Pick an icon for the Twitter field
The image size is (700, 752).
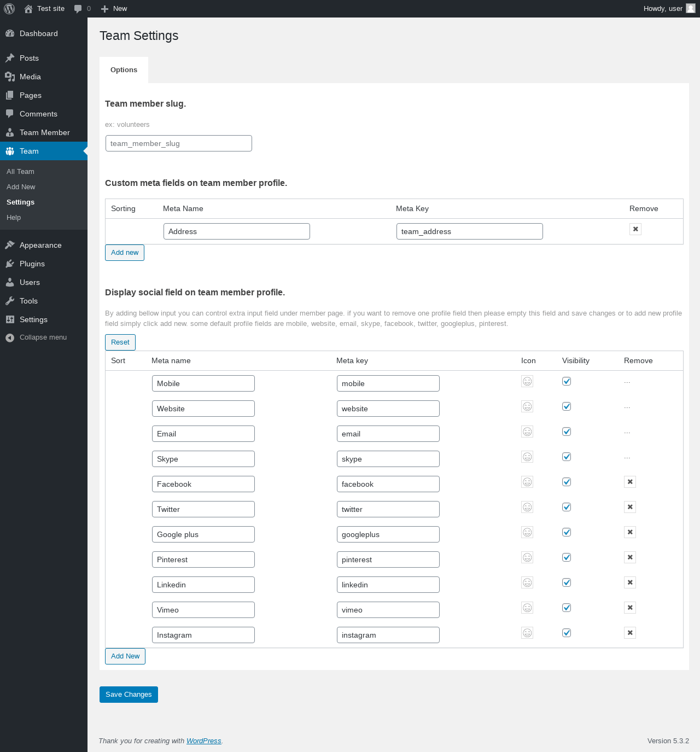(527, 507)
